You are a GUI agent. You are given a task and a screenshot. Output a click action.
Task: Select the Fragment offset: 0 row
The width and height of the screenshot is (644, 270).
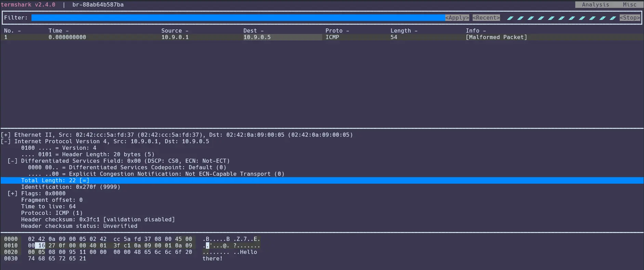coord(52,200)
